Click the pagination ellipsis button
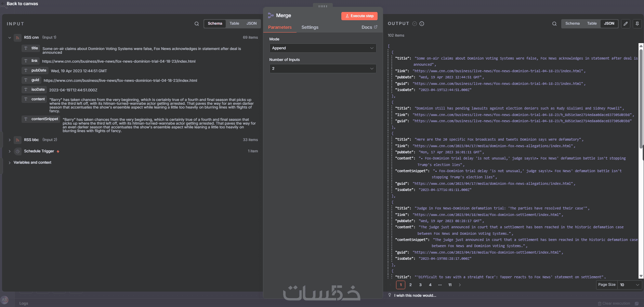 [x=440, y=285]
